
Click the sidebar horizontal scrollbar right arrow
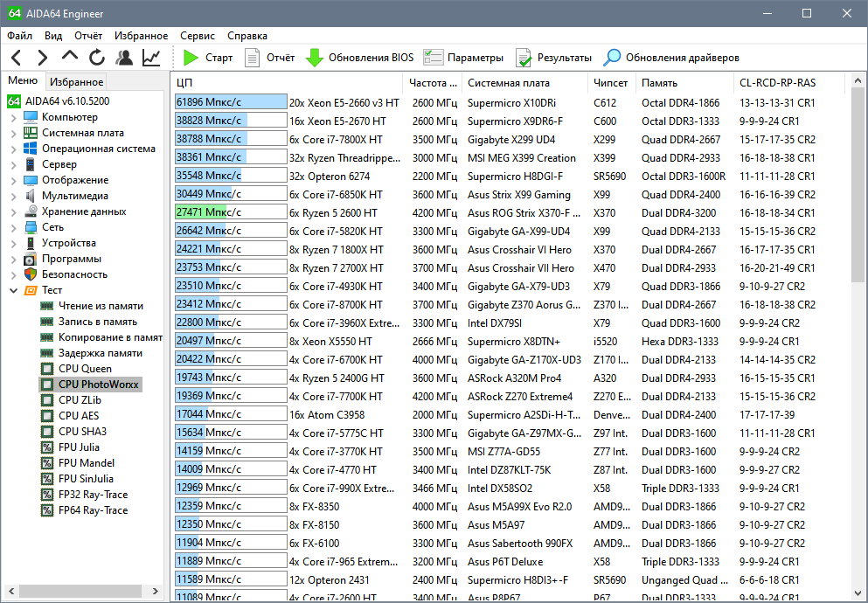click(156, 592)
